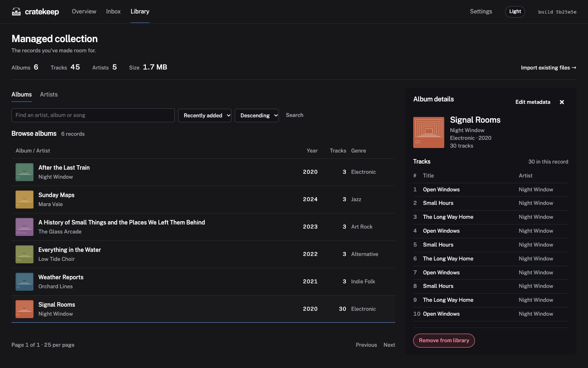The image size is (588, 368).
Task: Focus the Find an artist, album or song field
Action: tap(93, 115)
